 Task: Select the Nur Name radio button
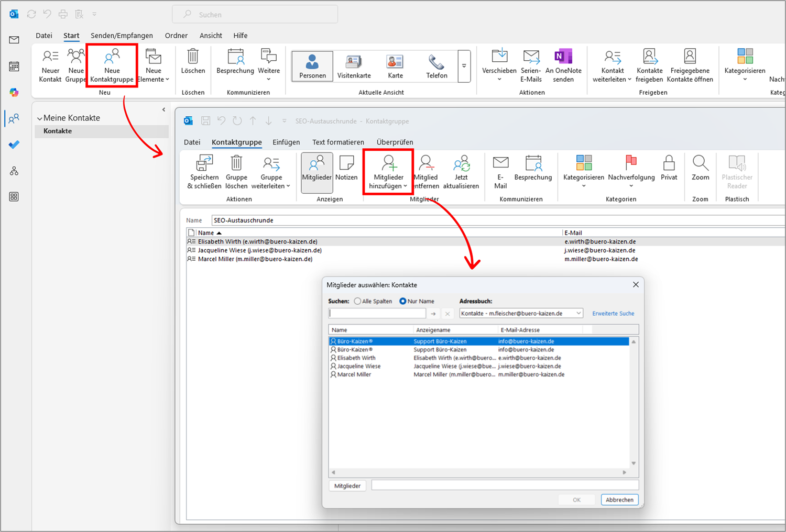click(x=403, y=301)
